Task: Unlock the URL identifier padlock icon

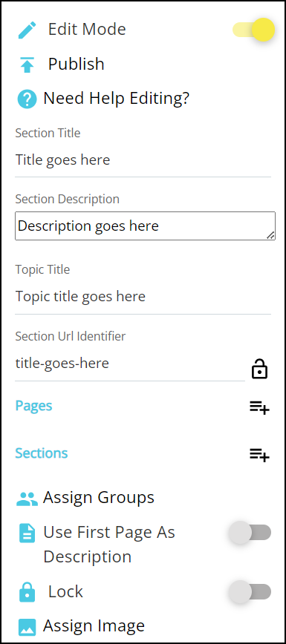Action: pyautogui.click(x=259, y=369)
